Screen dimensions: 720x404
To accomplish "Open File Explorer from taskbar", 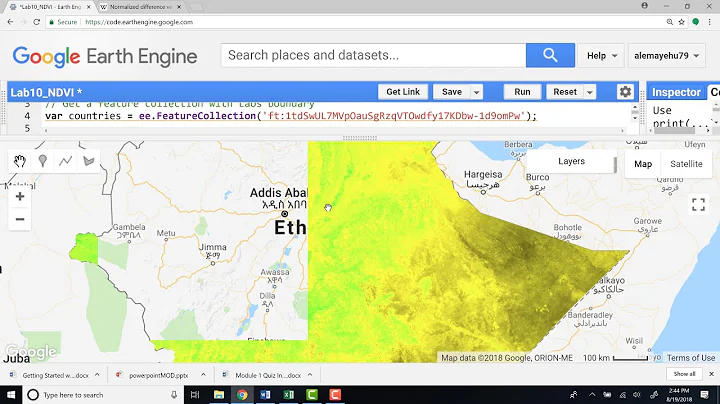I will pos(219,395).
